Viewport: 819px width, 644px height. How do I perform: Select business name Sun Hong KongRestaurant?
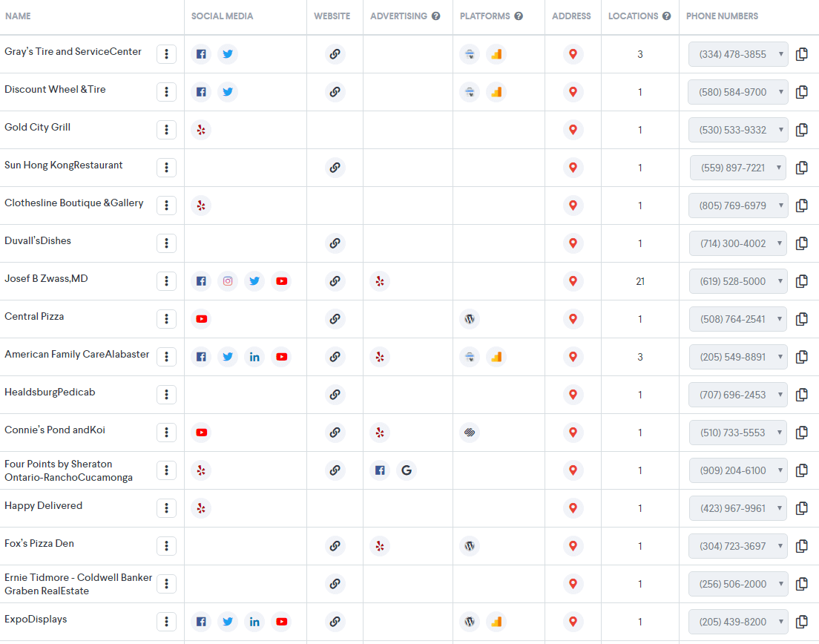(x=64, y=165)
